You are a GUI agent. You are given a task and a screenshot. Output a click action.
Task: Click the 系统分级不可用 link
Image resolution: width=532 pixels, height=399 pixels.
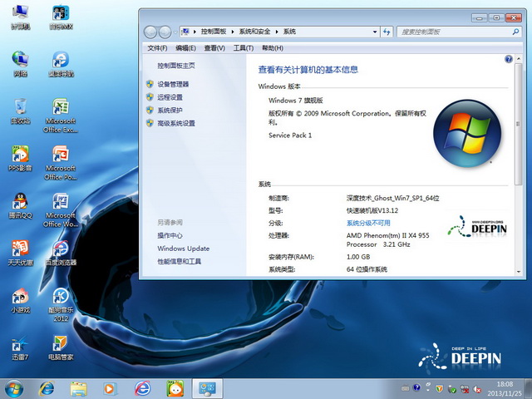[368, 223]
